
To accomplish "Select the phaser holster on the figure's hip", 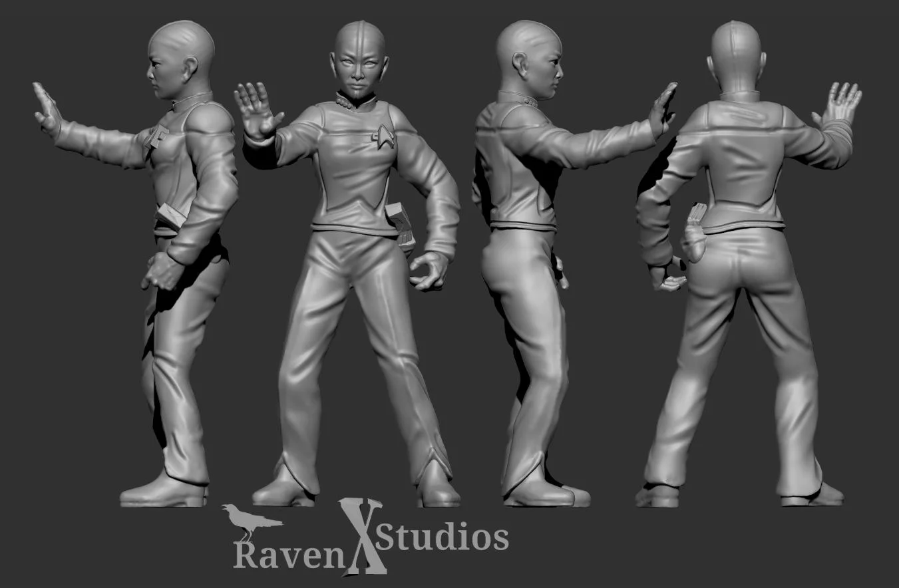I will (x=399, y=220).
